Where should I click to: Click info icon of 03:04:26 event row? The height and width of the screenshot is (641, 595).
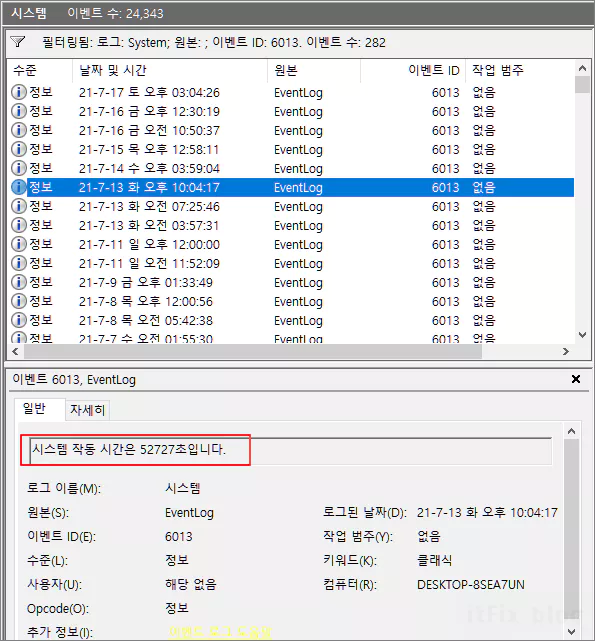click(18, 92)
